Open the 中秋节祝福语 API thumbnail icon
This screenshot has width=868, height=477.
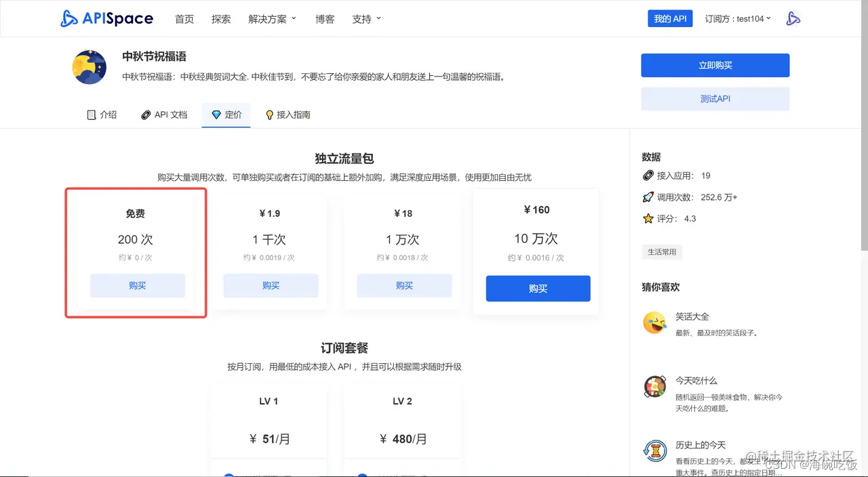(x=89, y=66)
